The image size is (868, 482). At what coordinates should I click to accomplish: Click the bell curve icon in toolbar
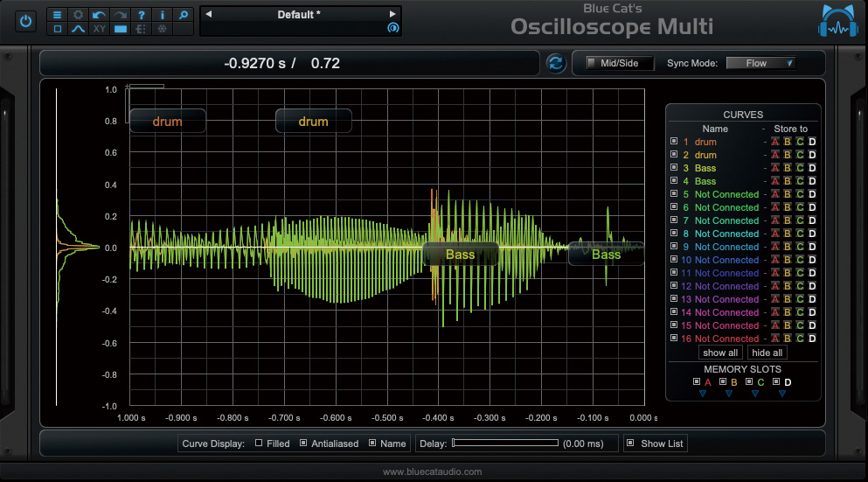[78, 29]
